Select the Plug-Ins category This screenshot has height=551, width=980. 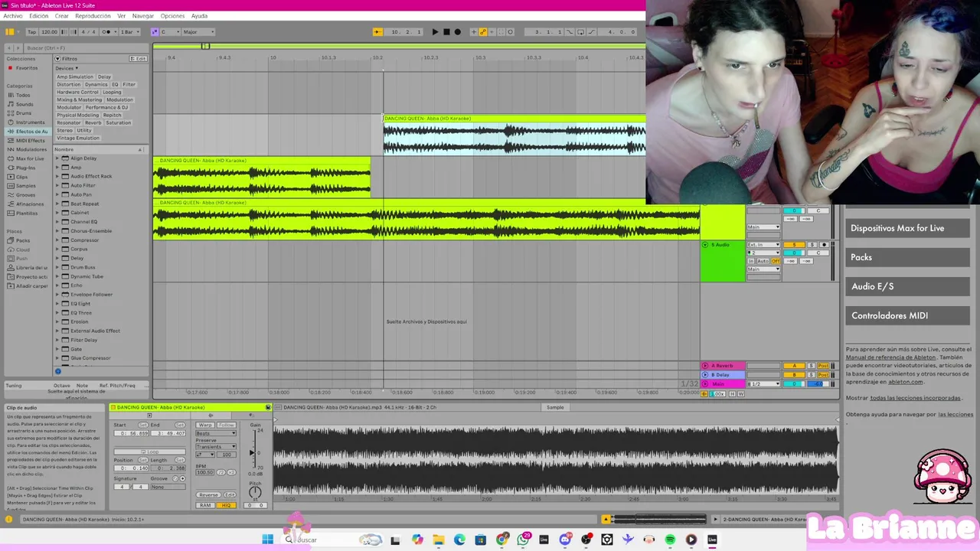[25, 168]
